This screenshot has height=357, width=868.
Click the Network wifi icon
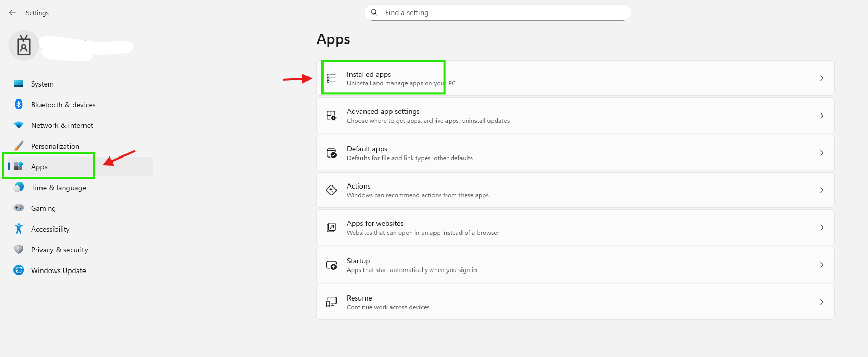(x=19, y=125)
